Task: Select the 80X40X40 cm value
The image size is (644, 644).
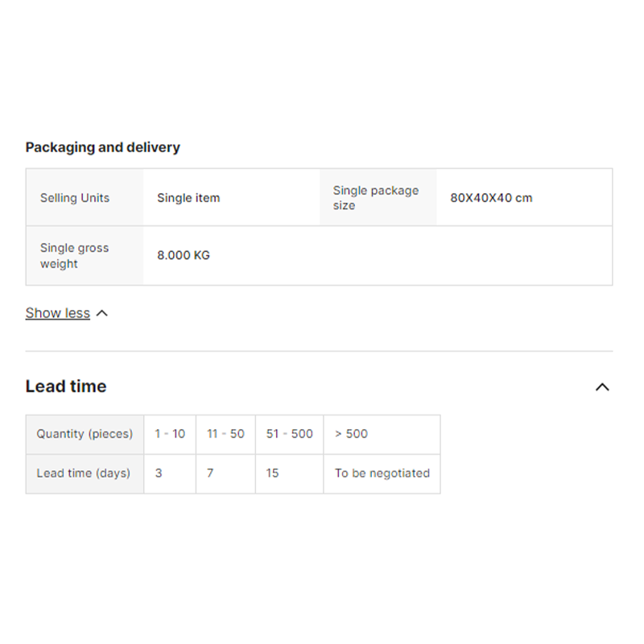Action: [491, 198]
